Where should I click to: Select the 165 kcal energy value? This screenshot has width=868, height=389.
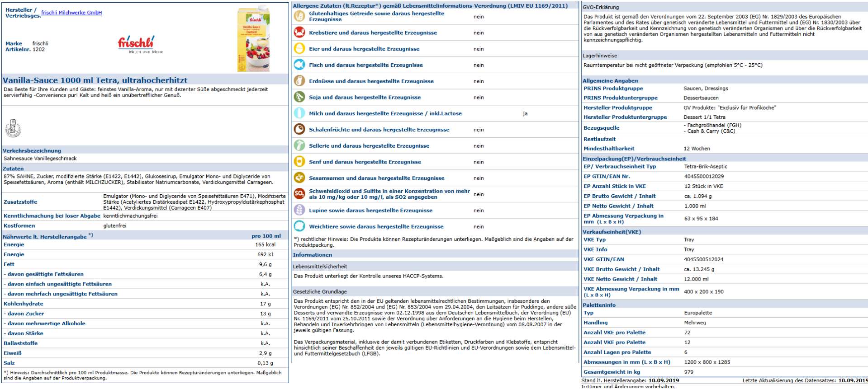click(265, 245)
